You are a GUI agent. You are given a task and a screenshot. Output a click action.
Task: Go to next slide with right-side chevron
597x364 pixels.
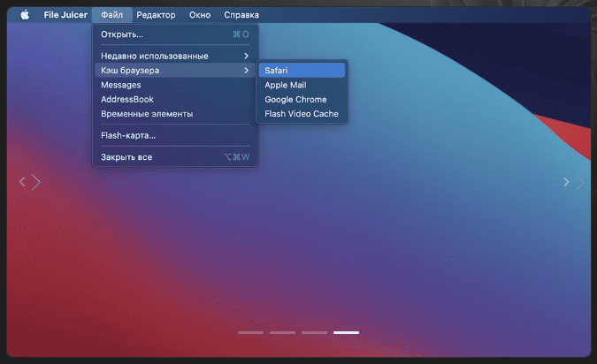pos(566,182)
